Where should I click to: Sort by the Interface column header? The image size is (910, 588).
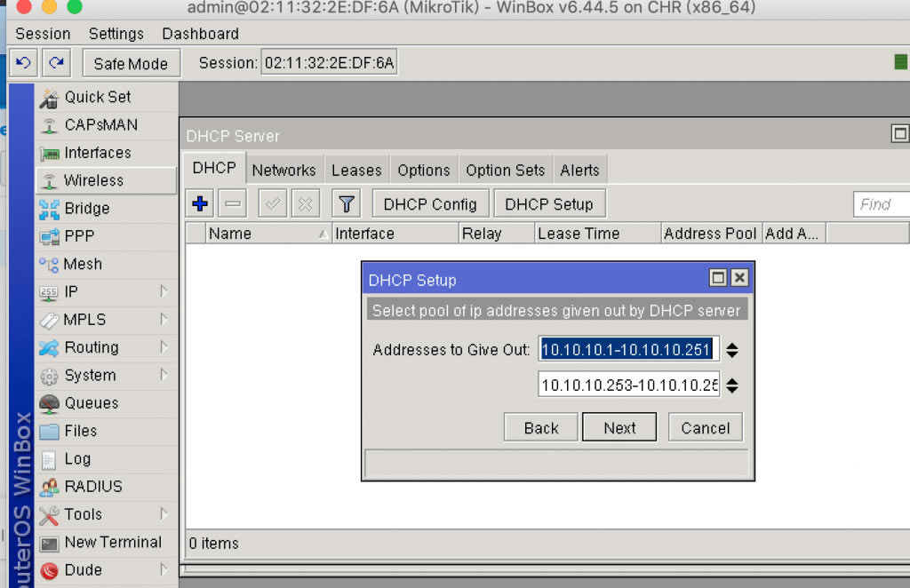point(395,233)
